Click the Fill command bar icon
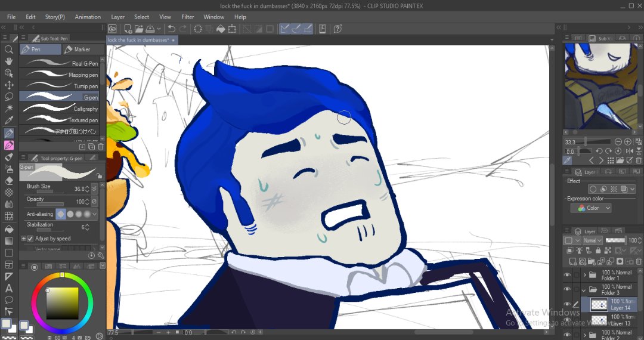 (x=221, y=29)
